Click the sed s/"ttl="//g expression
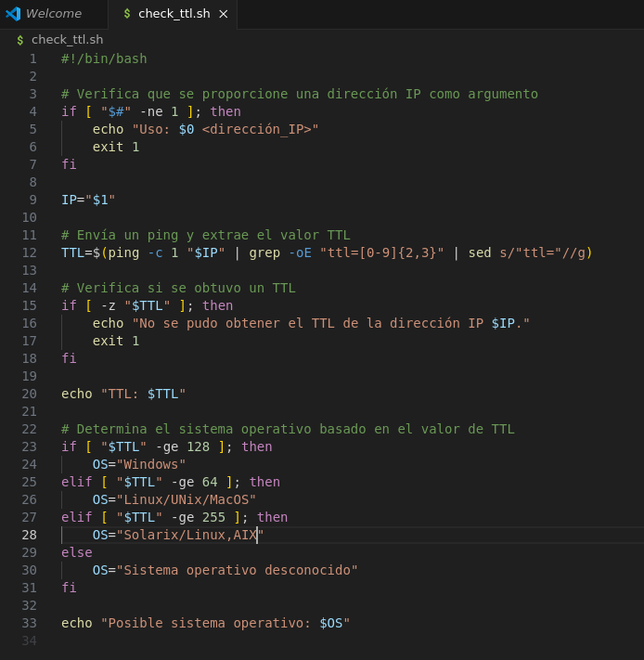 (x=527, y=252)
